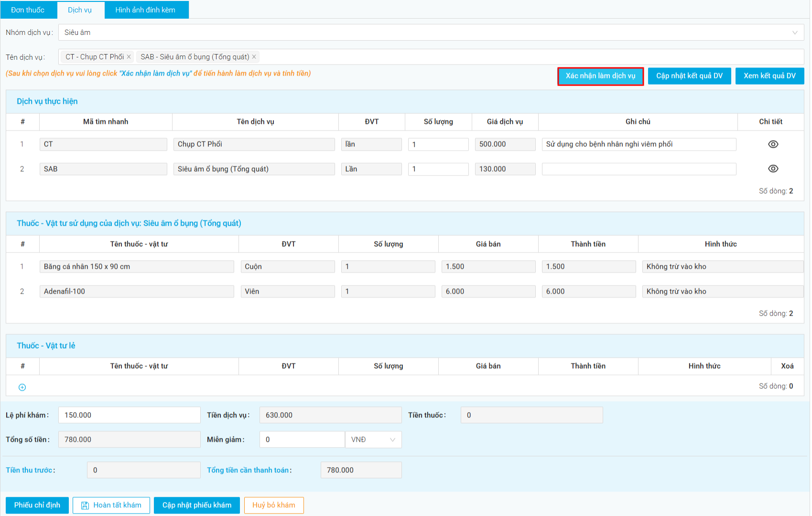This screenshot has height=516, width=812.
Task: View details of Siêu âm ổ bụng service
Action: point(773,169)
